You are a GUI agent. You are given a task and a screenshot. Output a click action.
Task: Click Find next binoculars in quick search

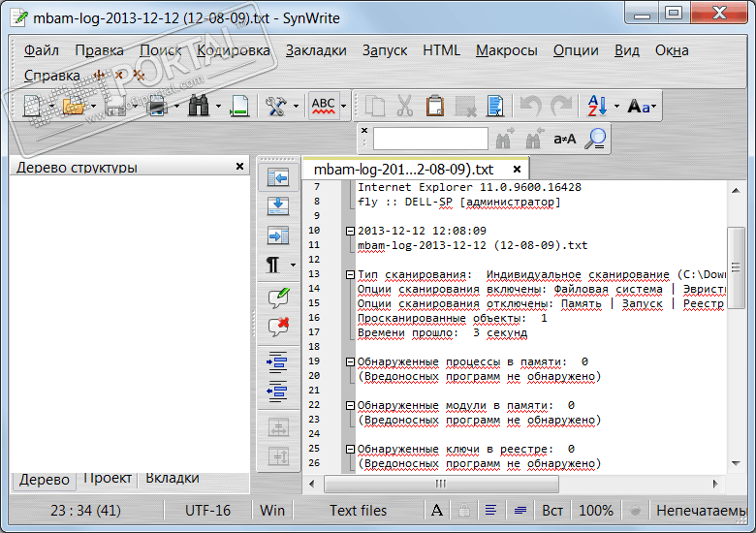[504, 139]
